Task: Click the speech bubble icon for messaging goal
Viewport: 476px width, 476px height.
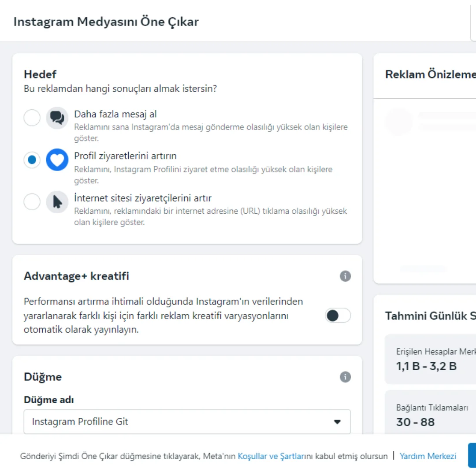Action: [57, 118]
